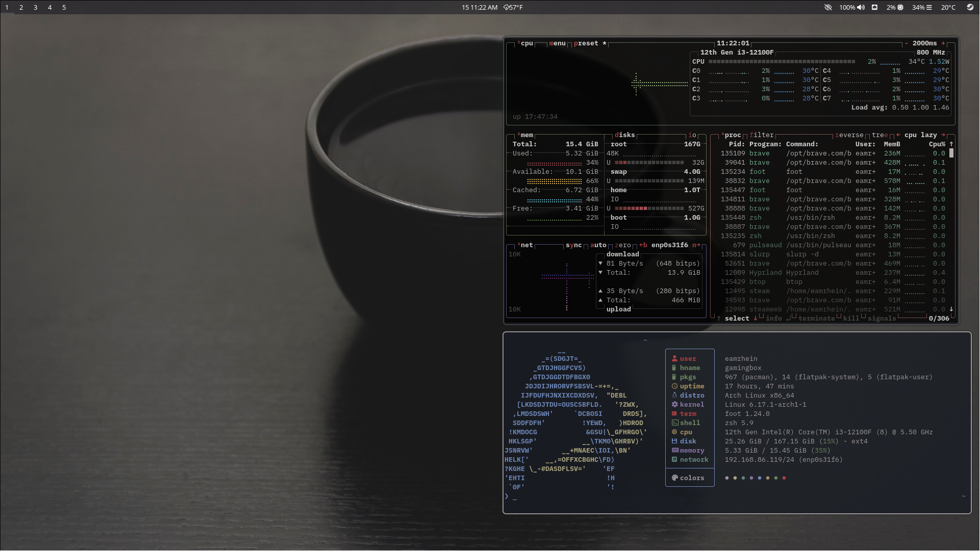This screenshot has height=551, width=980.
Task: Switch to workspace 3
Action: tap(35, 7)
